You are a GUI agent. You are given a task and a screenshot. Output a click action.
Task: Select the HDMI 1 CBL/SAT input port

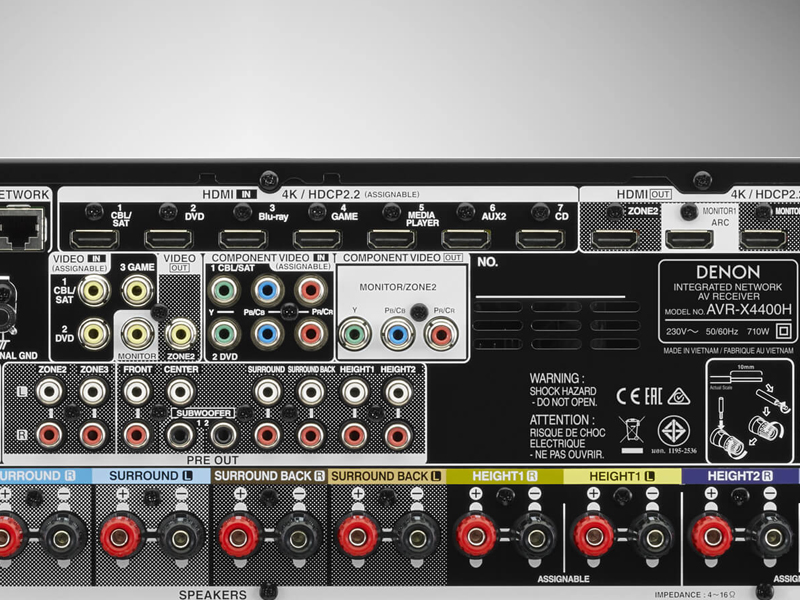click(x=94, y=239)
